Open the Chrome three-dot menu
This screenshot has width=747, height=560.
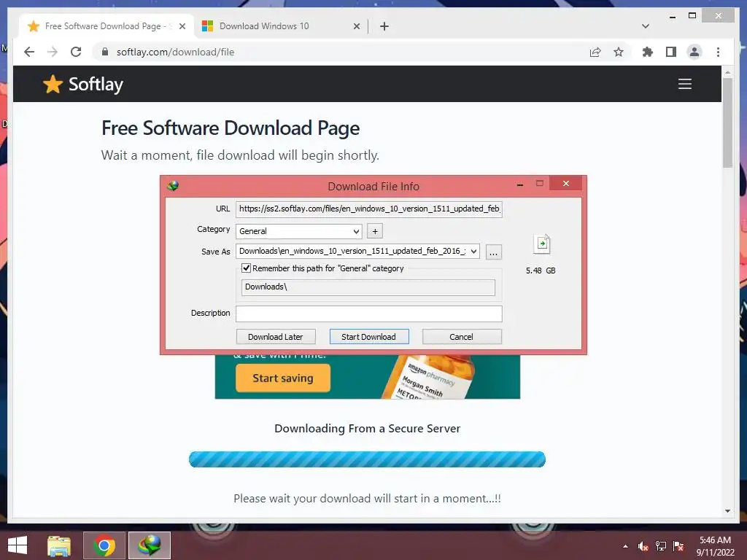(x=718, y=52)
